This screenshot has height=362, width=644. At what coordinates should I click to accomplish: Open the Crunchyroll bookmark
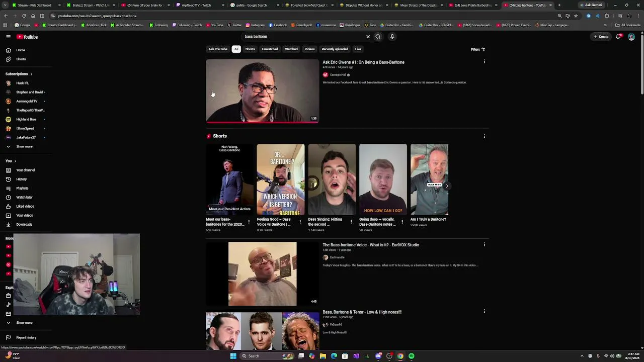coord(301,25)
